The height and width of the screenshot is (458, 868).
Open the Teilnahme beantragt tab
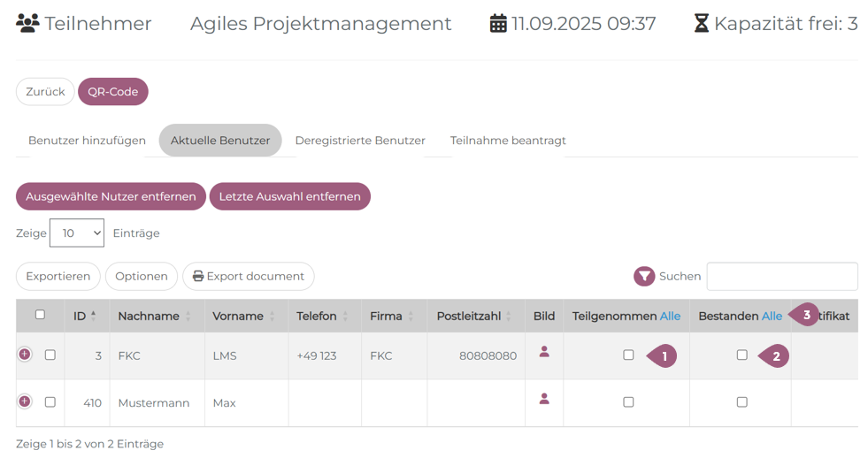(508, 141)
